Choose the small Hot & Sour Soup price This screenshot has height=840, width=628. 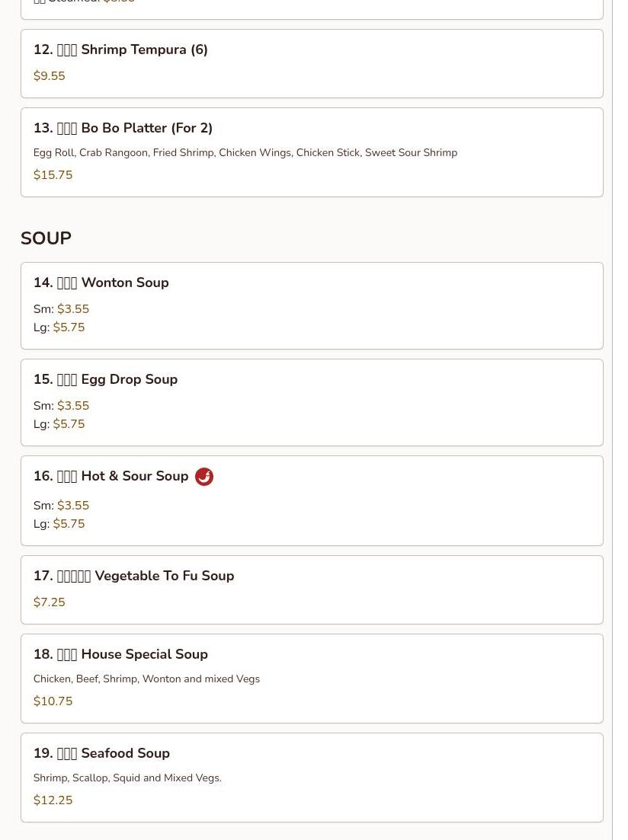click(x=73, y=506)
